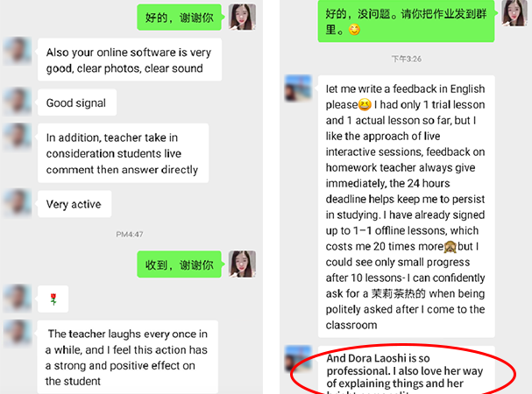The width and height of the screenshot is (532, 394).
Task: Tap the monkey emoji after 'times more'
Action: (x=450, y=247)
